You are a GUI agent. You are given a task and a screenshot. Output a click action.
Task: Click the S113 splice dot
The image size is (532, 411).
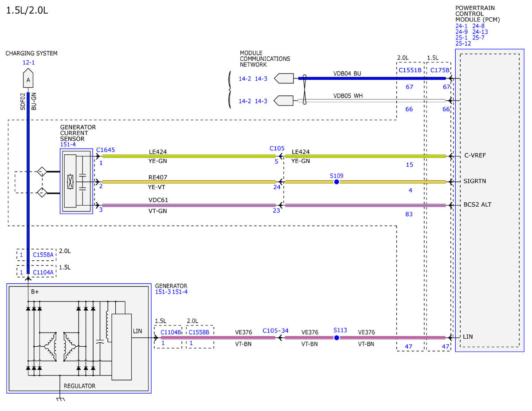coord(336,337)
